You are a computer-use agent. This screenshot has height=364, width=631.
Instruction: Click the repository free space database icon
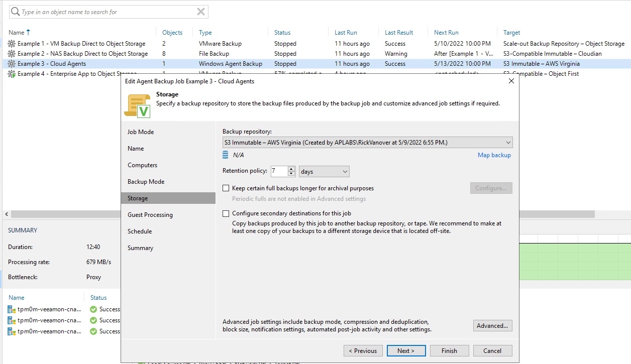[x=226, y=155]
